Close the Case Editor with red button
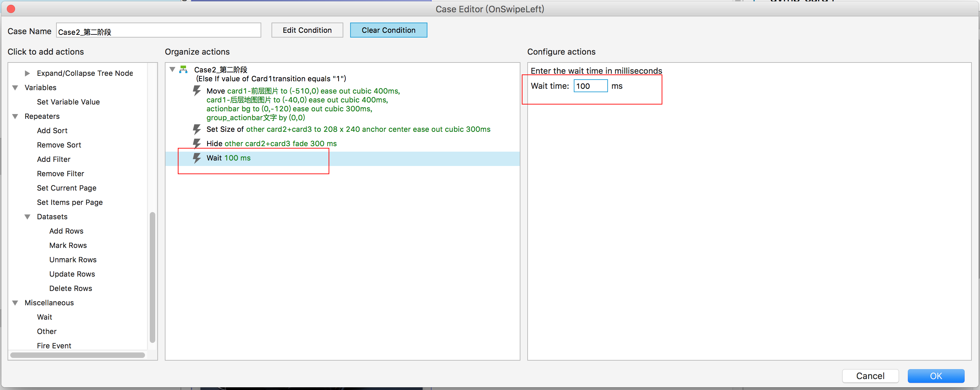The width and height of the screenshot is (980, 390). tap(11, 9)
